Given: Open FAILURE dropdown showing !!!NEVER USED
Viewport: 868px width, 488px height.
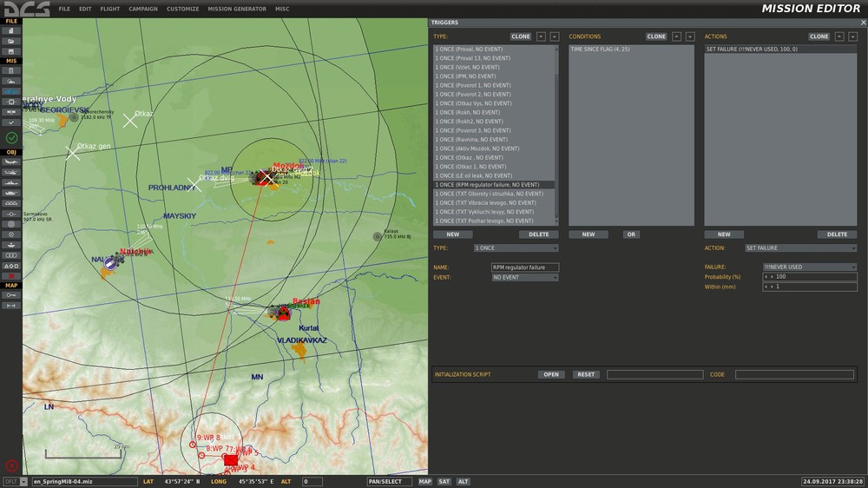Looking at the screenshot, I should [x=810, y=267].
